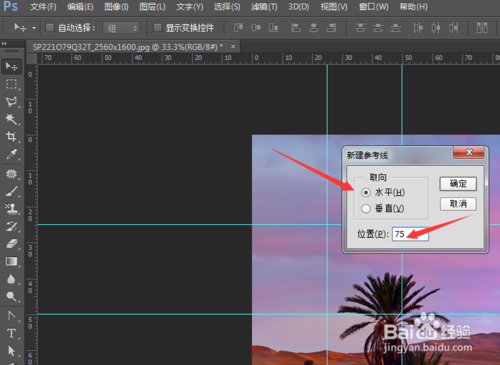
Task: Enable the 自动选择 checkbox
Action: tap(50, 28)
